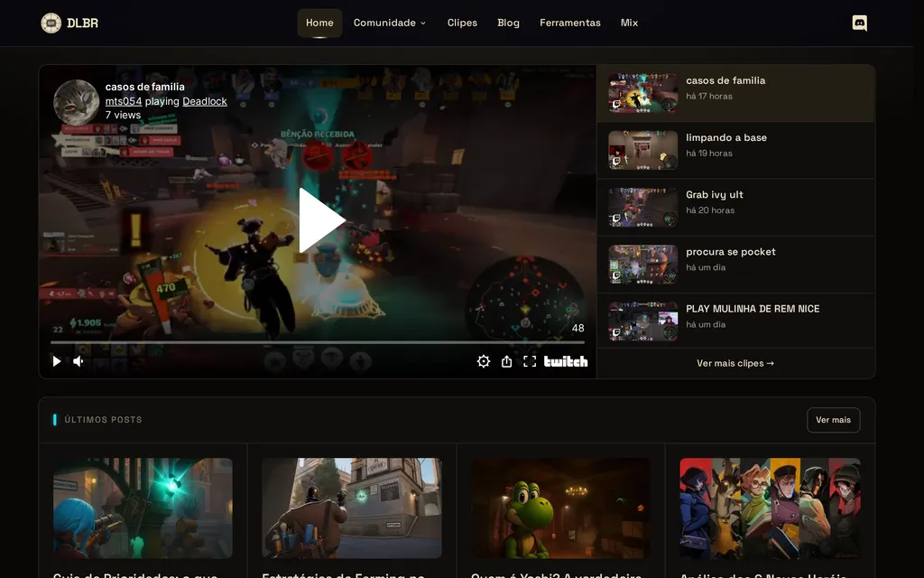924x578 pixels.
Task: Open the post image showing green Yoshi
Action: (x=560, y=508)
